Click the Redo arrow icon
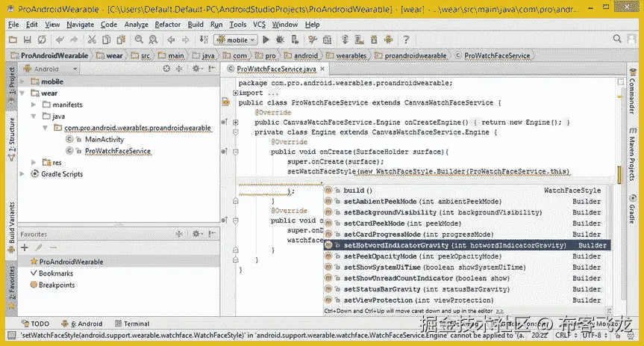 (x=74, y=40)
